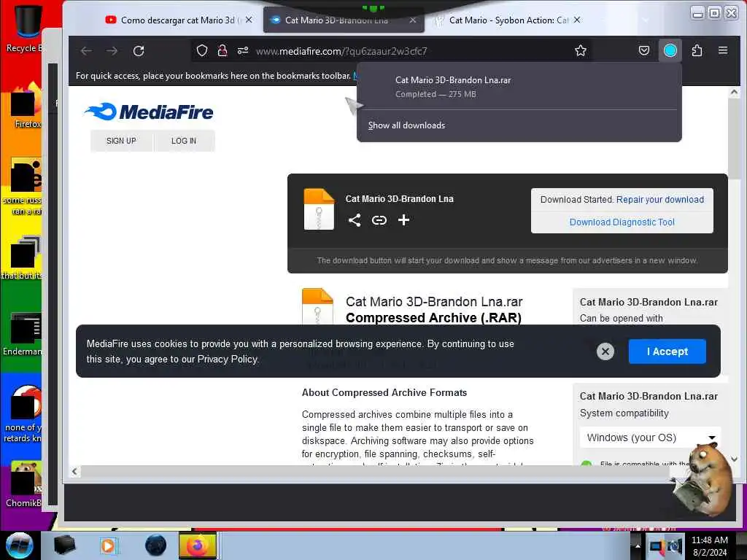This screenshot has height=560, width=747.
Task: Open Repair your download link
Action: point(659,200)
